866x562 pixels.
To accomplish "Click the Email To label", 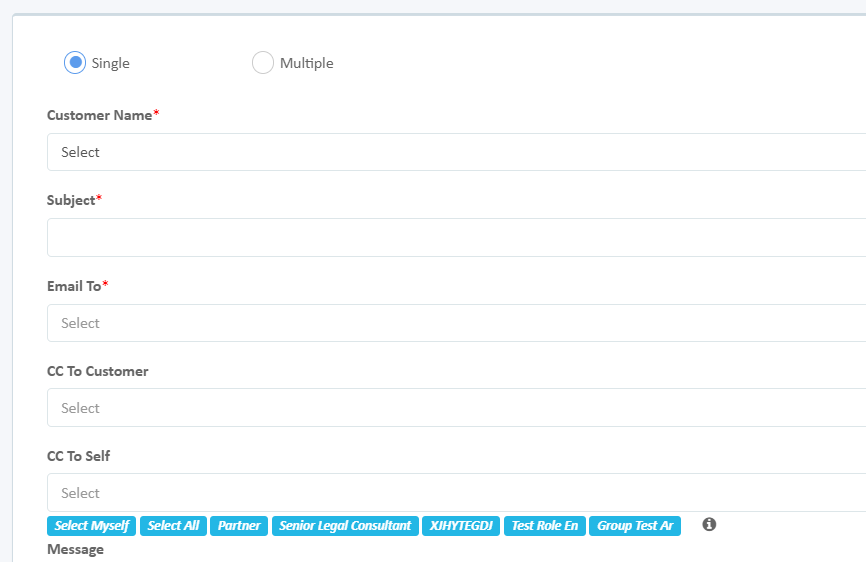I will pos(74,286).
